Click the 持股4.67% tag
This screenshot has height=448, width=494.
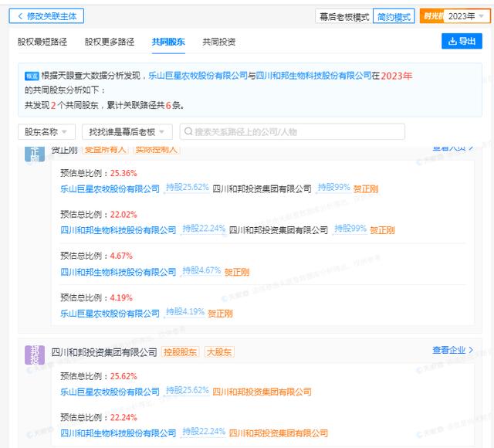pos(201,270)
